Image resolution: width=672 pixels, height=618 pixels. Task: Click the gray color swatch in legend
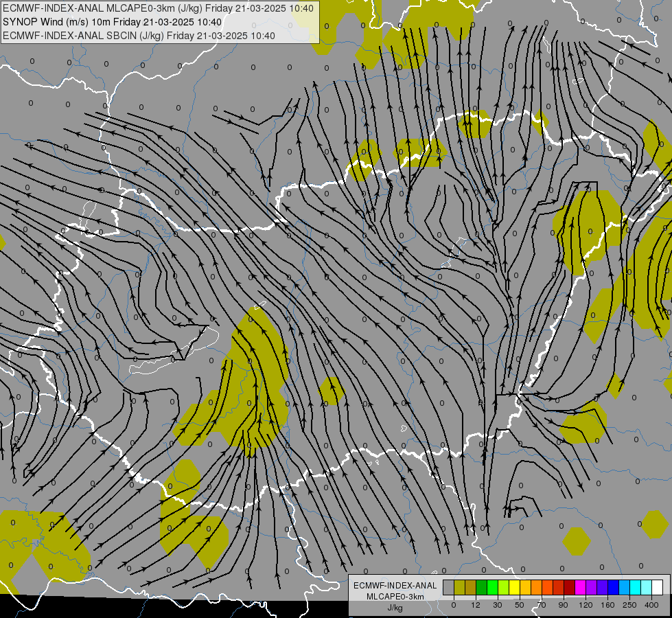pyautogui.click(x=448, y=587)
